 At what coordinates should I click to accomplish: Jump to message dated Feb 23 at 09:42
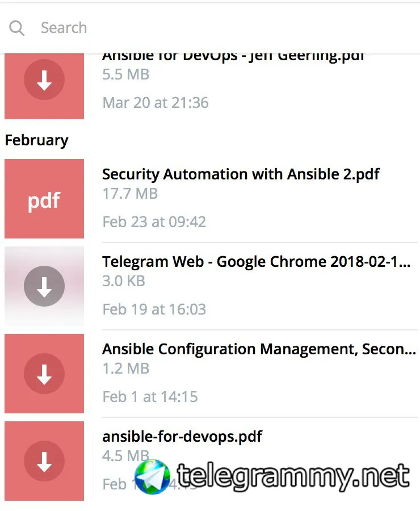click(154, 221)
